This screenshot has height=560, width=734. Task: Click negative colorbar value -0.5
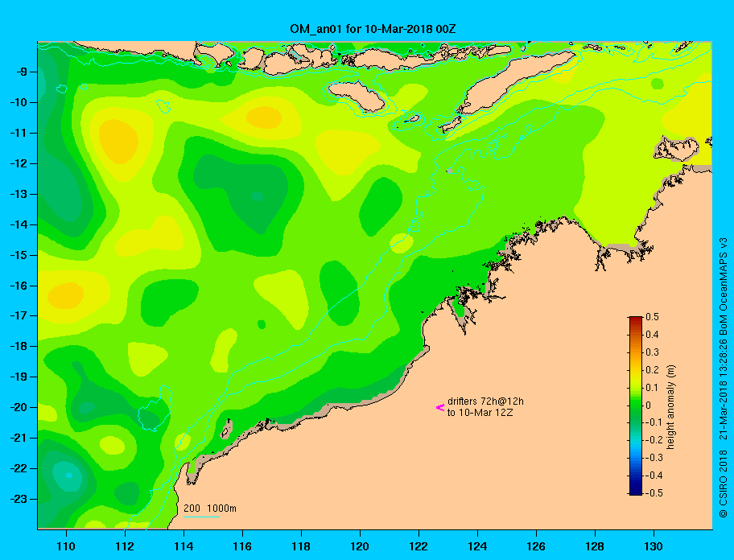pyautogui.click(x=654, y=493)
